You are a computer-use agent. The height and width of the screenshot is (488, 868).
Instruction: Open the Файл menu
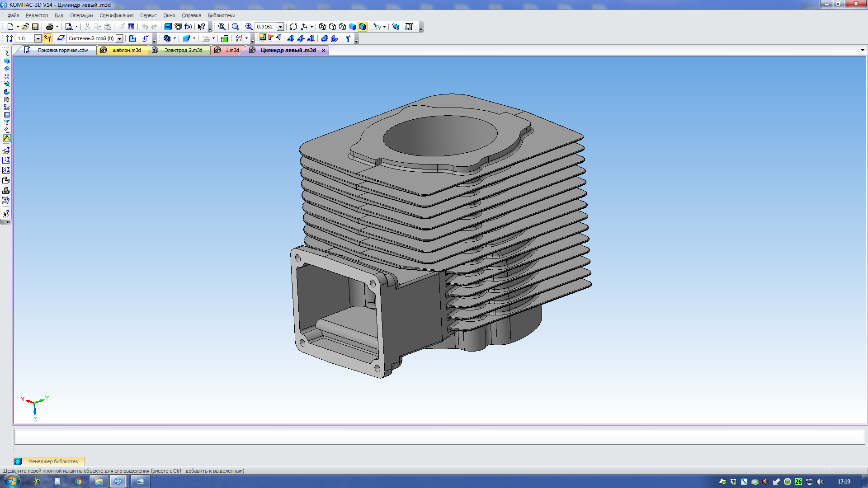point(13,15)
